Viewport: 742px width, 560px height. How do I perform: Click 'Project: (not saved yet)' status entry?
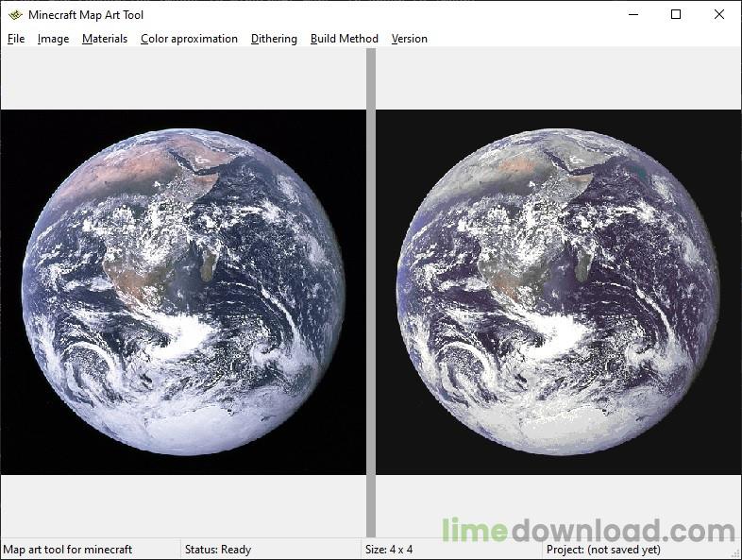click(x=603, y=549)
